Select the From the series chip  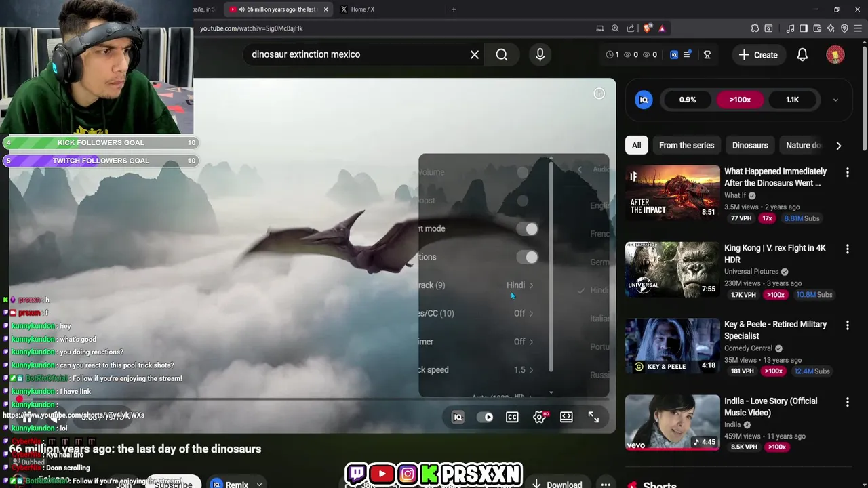[686, 145]
